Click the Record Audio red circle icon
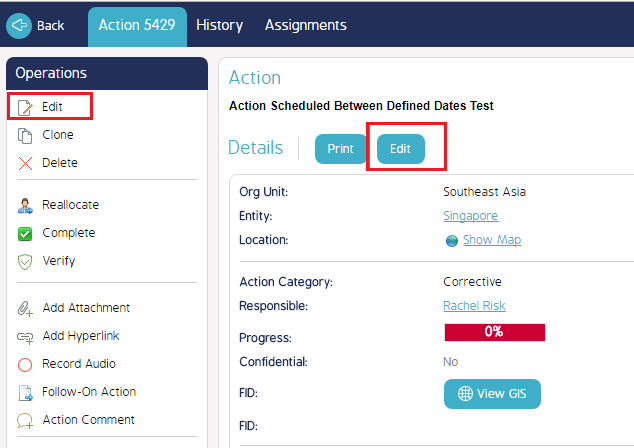This screenshot has width=634, height=448. [25, 365]
